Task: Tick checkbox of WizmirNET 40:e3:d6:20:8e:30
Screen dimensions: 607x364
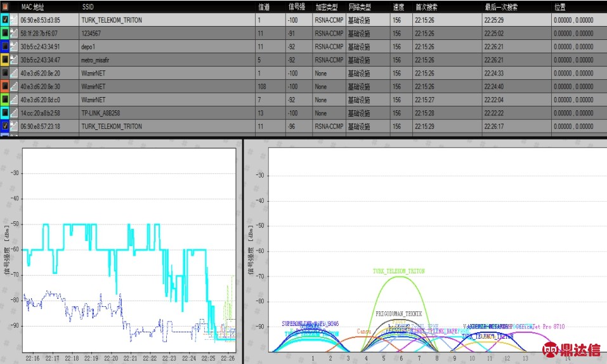Action: (5, 86)
